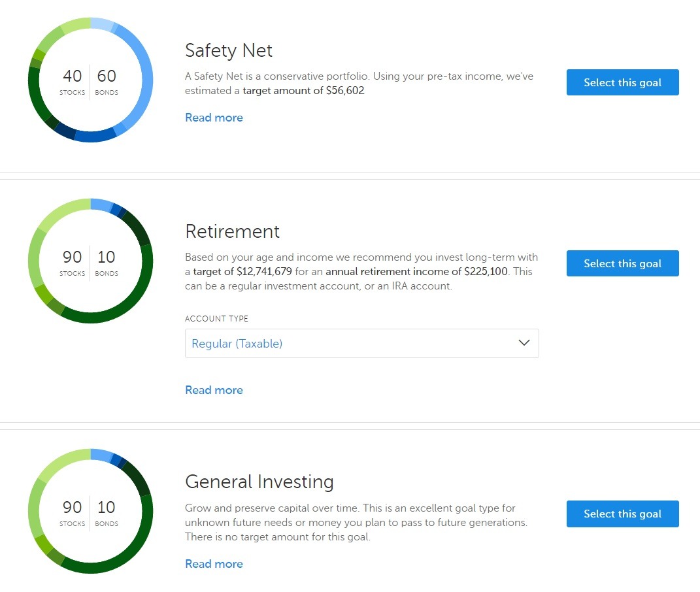Open Read more under Retirement
700x592 pixels.
coord(214,389)
